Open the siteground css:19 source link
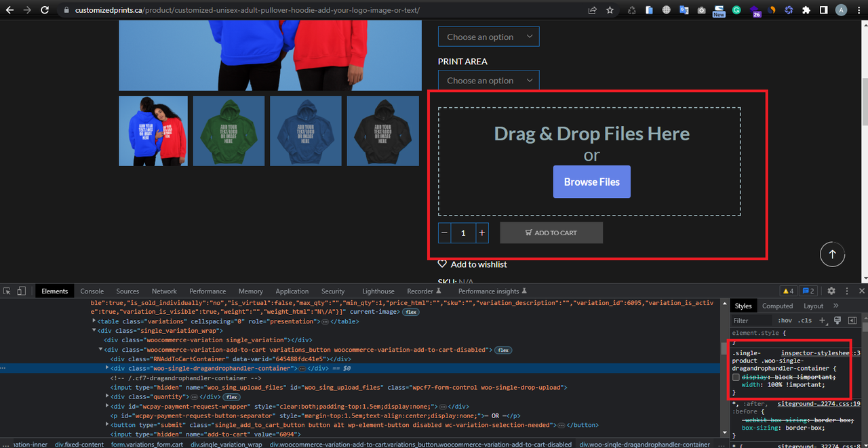Image resolution: width=868 pixels, height=448 pixels. [x=818, y=403]
